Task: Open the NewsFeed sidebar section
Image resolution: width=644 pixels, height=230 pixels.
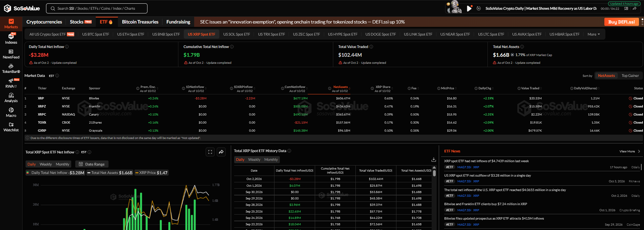Action: pos(11,54)
